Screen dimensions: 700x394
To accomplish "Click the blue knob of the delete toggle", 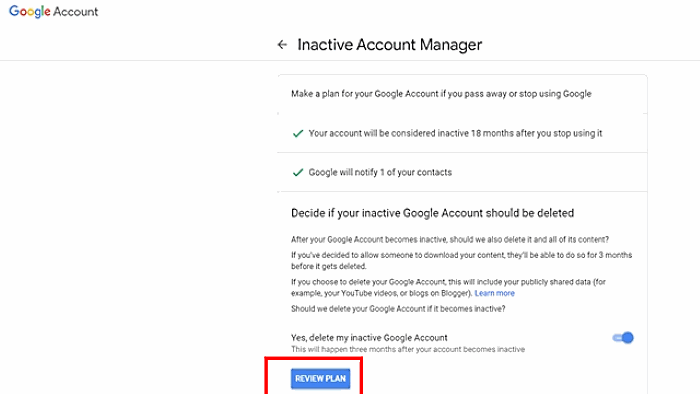I will click(628, 338).
